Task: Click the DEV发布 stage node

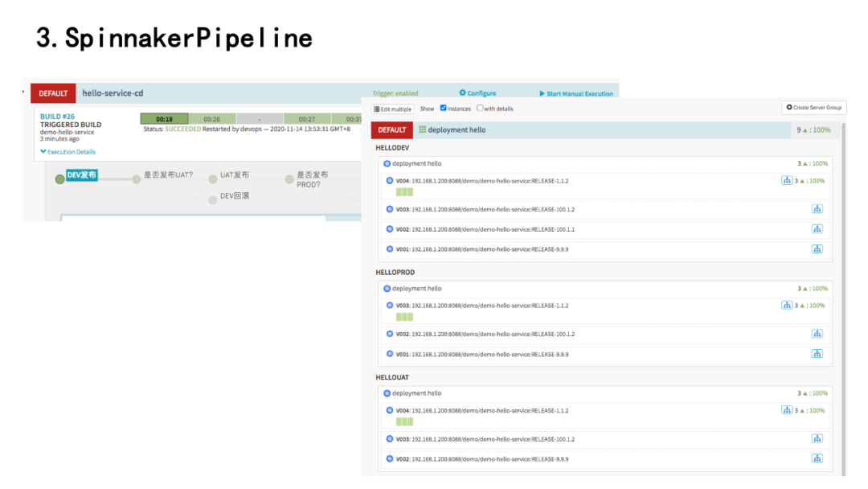Action: click(x=59, y=179)
